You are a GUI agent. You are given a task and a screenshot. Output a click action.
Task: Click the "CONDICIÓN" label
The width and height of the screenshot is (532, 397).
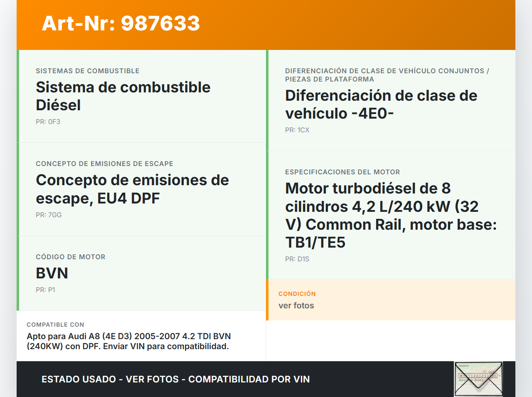[x=297, y=294]
